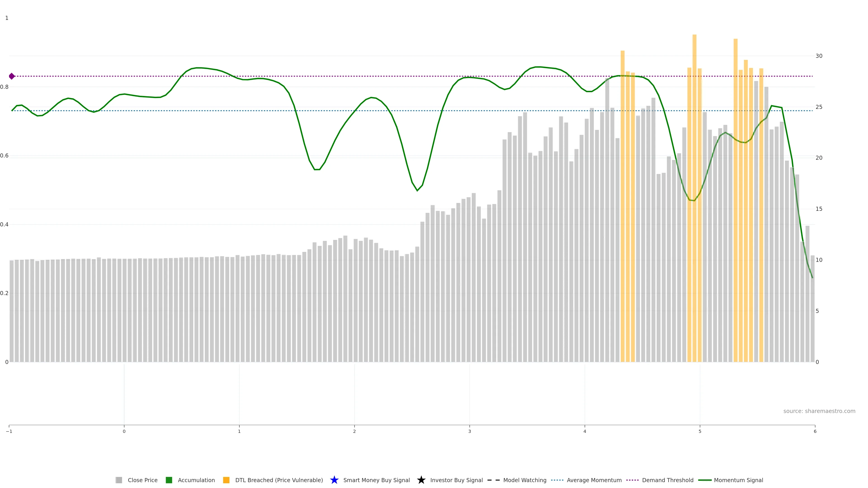
Task: Click x-axis tick label -1
Action: (x=9, y=432)
